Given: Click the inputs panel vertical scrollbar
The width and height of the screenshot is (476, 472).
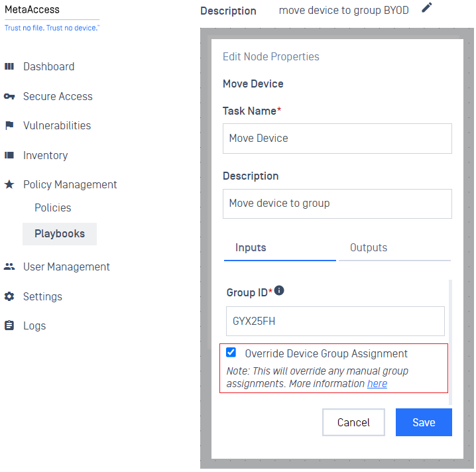Looking at the screenshot, I should (451, 342).
